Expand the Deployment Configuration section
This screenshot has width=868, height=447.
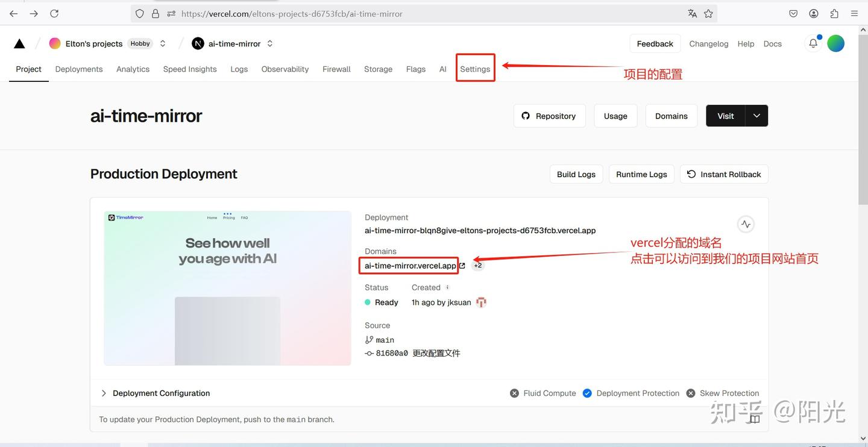103,393
